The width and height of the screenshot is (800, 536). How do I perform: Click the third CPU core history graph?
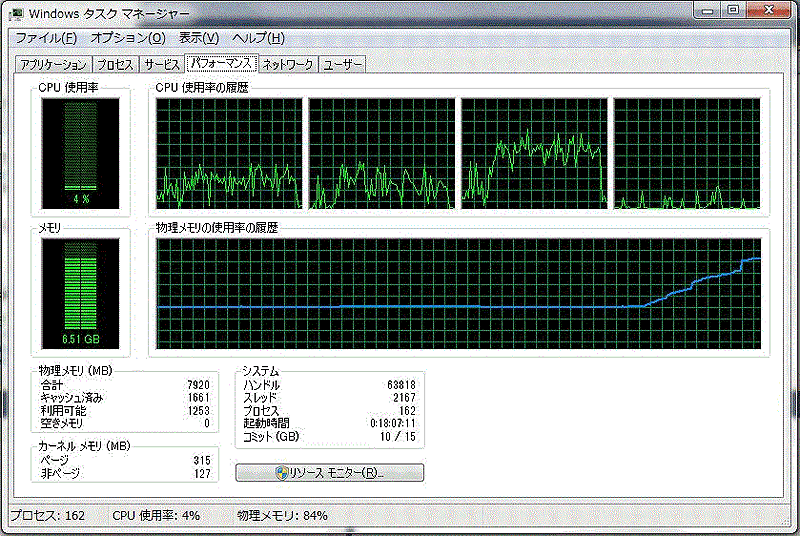tap(534, 154)
